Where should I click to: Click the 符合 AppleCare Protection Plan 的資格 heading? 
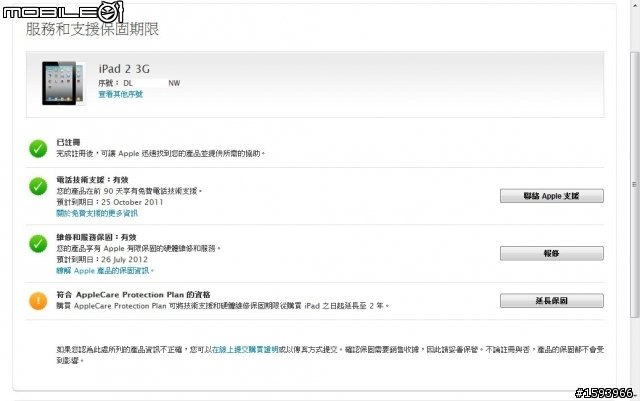point(133,295)
